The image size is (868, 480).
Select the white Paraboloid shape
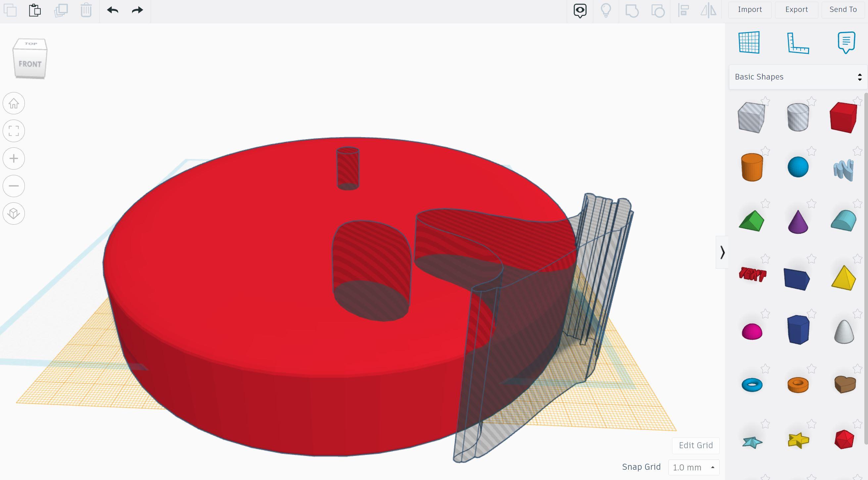click(x=844, y=332)
